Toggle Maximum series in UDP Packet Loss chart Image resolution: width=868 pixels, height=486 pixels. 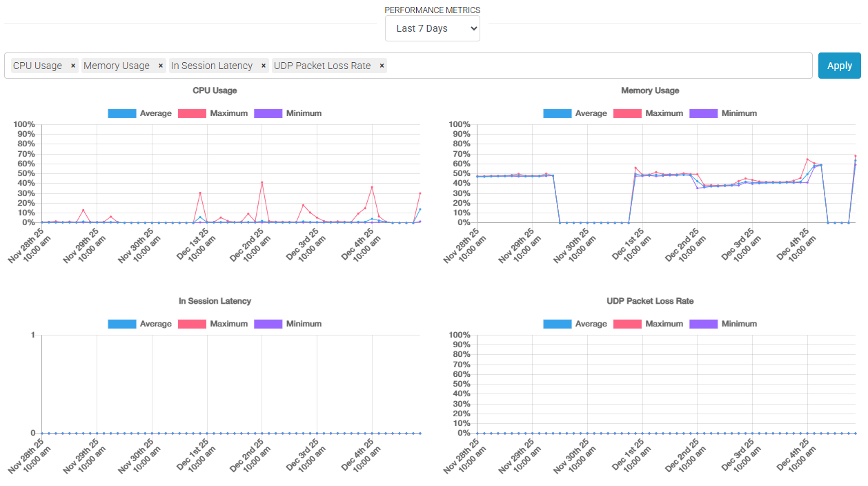tap(649, 324)
